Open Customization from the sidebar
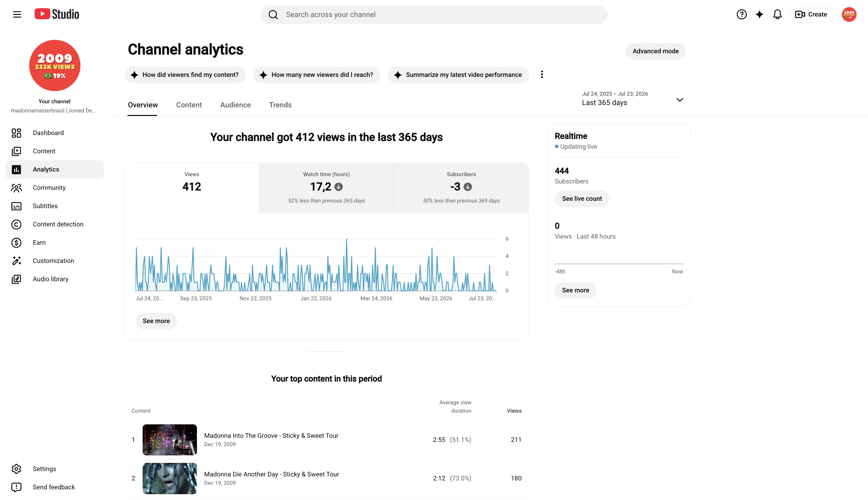 (55, 261)
